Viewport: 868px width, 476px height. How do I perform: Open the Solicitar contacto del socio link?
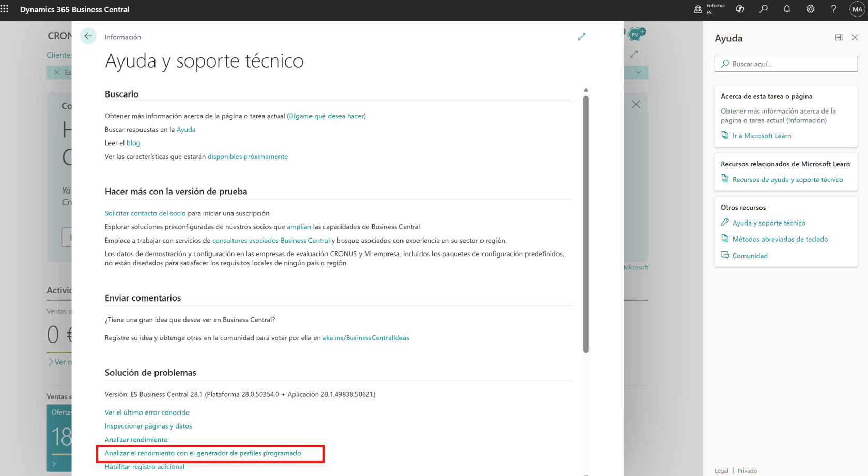[x=145, y=213]
